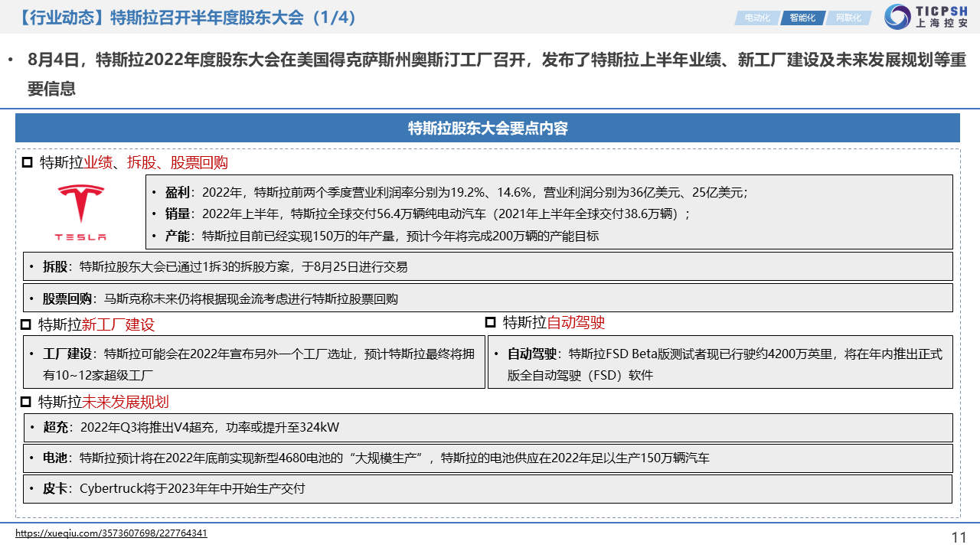Open the xueqiu.com source link
Image resolution: width=980 pixels, height=551 pixels.
(x=111, y=533)
